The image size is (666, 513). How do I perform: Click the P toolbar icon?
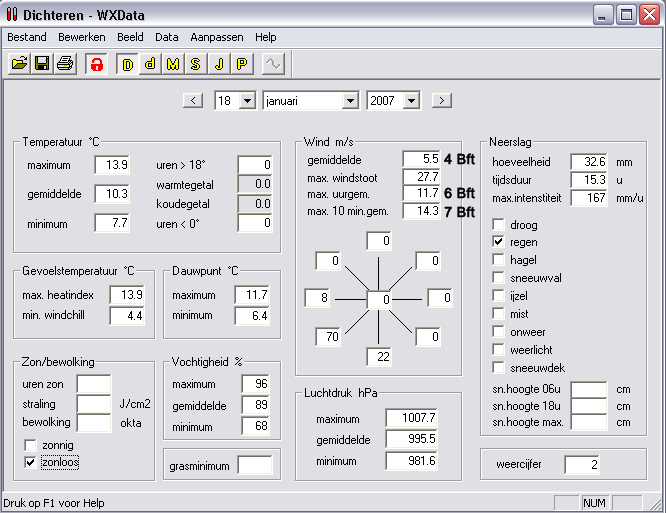(242, 64)
